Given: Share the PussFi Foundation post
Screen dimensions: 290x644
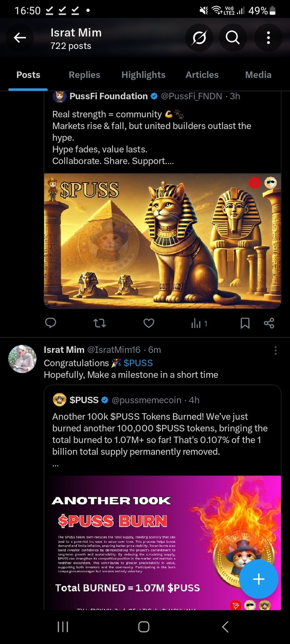Looking at the screenshot, I should (x=269, y=323).
